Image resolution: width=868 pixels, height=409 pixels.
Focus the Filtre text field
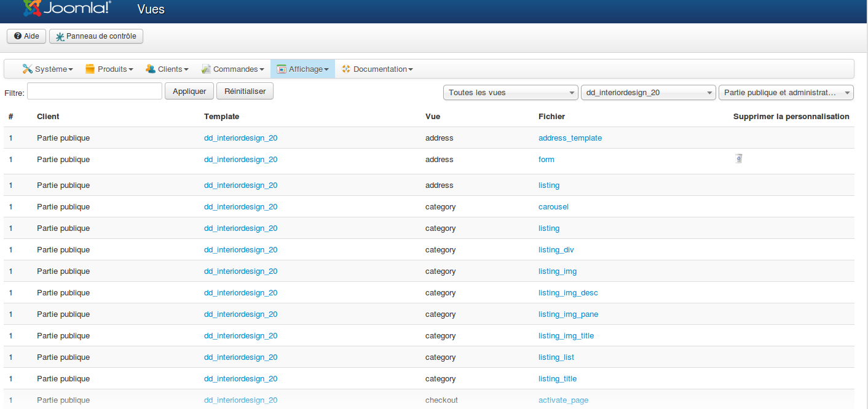tap(95, 91)
